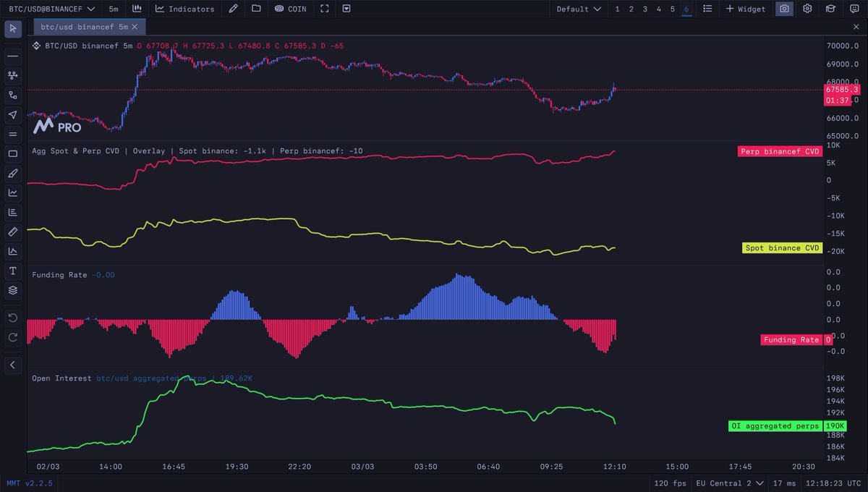Click the Perp binancef CVD label
The height and width of the screenshot is (492, 868).
coord(780,151)
